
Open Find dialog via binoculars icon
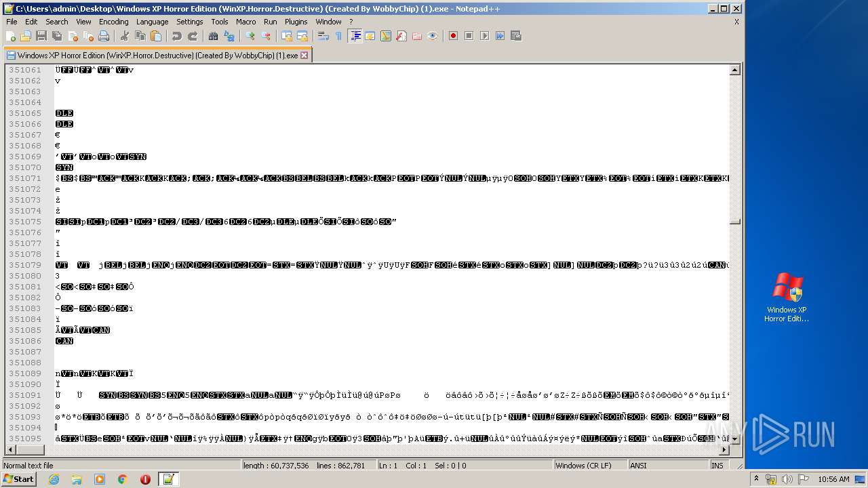[x=214, y=36]
